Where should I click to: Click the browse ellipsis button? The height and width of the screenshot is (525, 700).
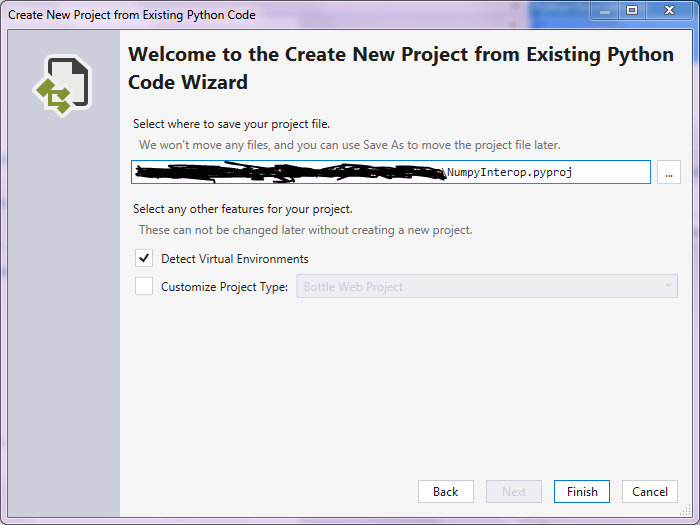(670, 172)
